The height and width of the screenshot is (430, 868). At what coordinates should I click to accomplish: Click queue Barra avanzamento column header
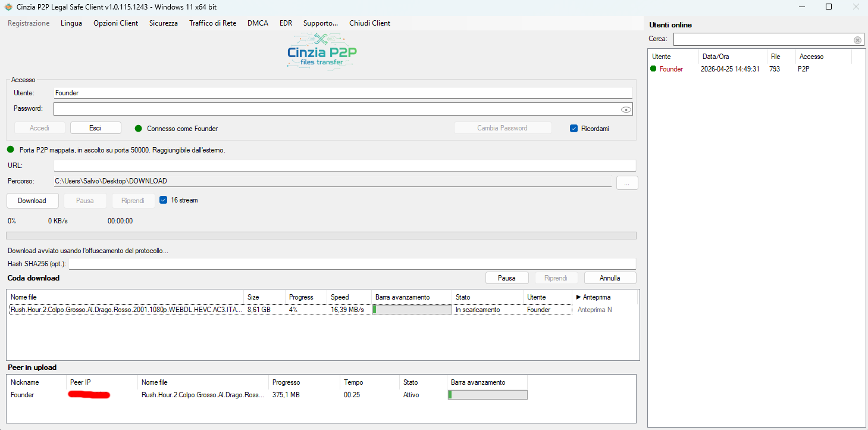click(413, 297)
